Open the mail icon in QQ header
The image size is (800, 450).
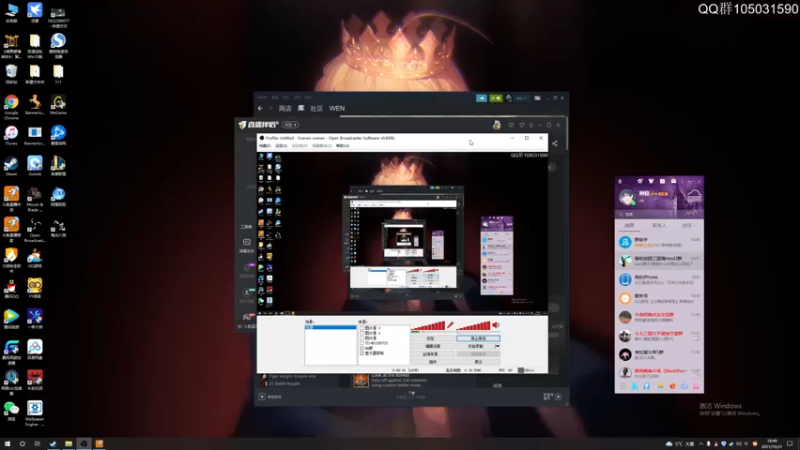tap(673, 181)
